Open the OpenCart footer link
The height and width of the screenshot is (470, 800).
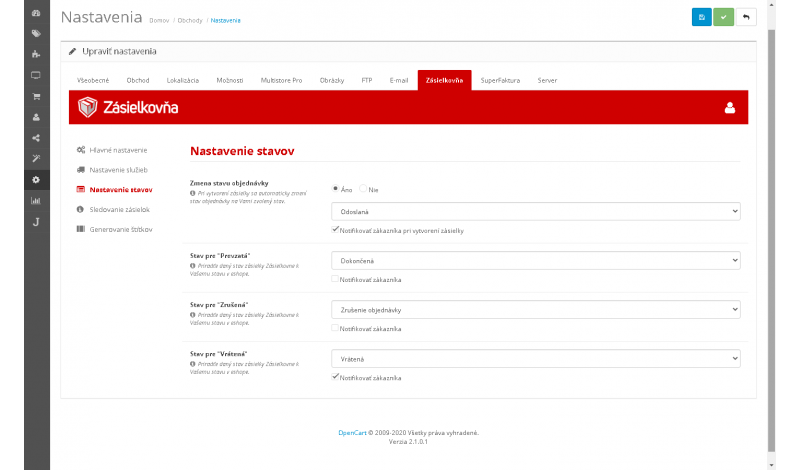point(352,433)
